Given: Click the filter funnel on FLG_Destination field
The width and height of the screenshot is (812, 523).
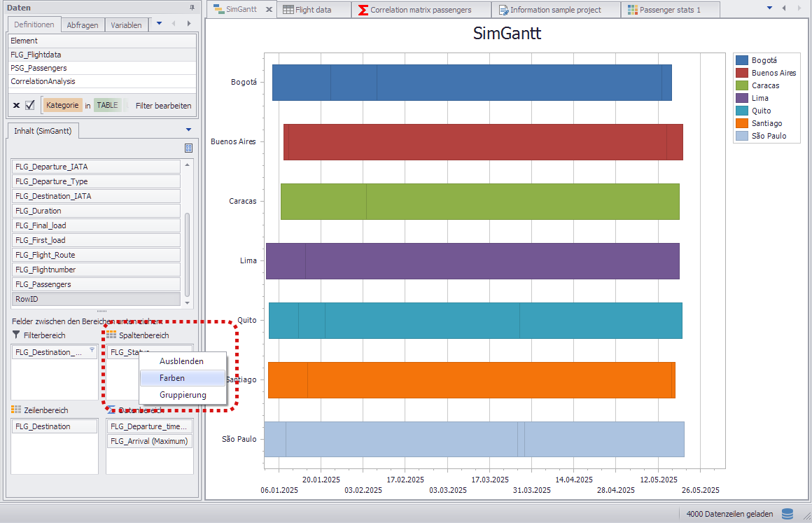Looking at the screenshot, I should [92, 351].
